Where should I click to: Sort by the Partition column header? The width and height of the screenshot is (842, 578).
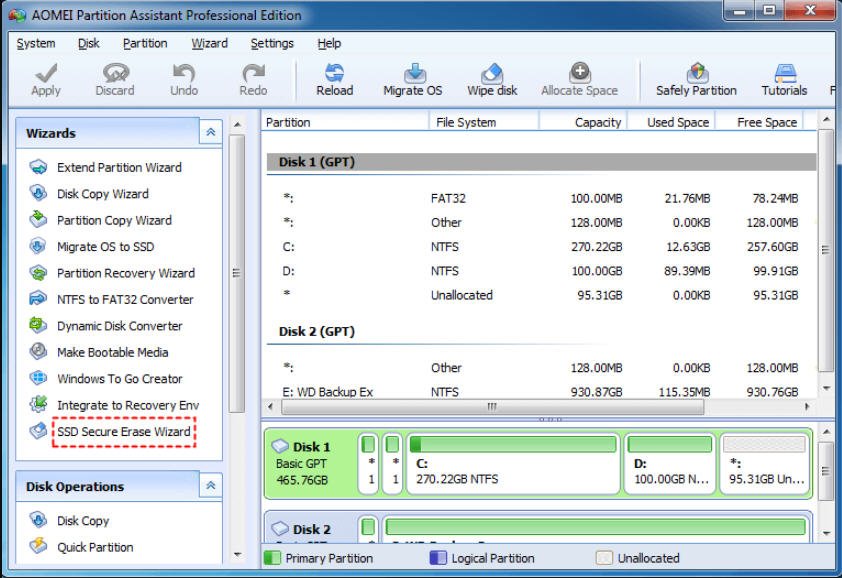click(345, 122)
